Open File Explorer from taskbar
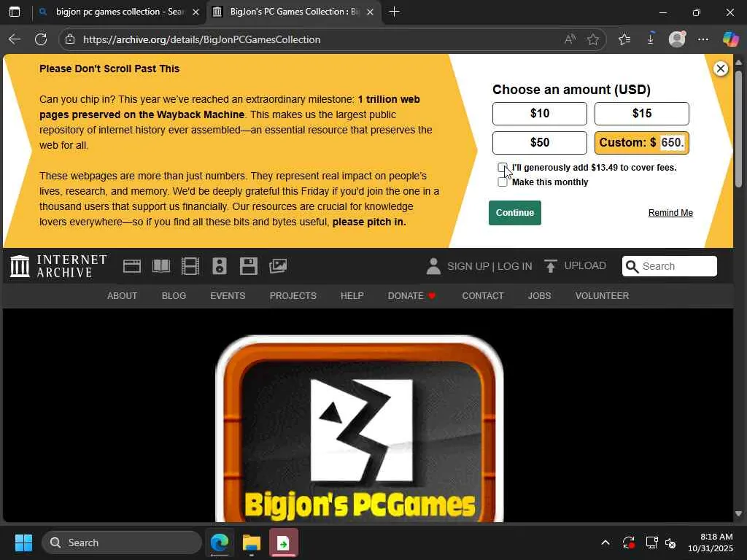The width and height of the screenshot is (747, 560). pyautogui.click(x=251, y=542)
